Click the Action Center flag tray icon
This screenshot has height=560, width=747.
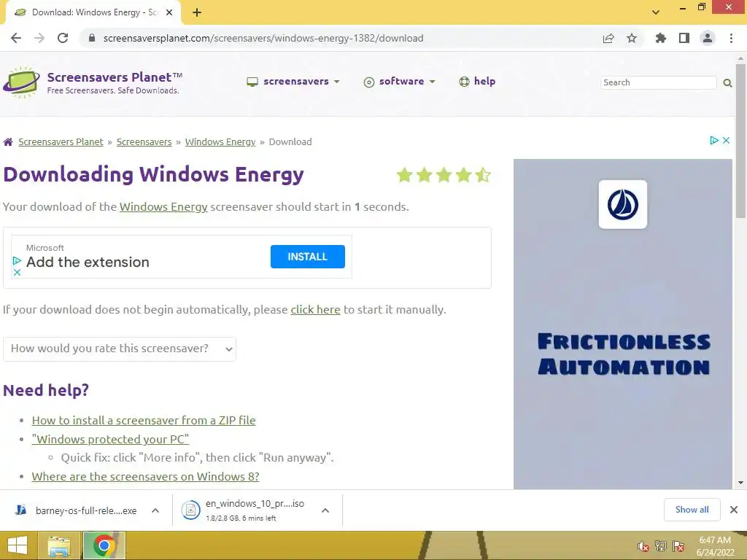pos(678,546)
